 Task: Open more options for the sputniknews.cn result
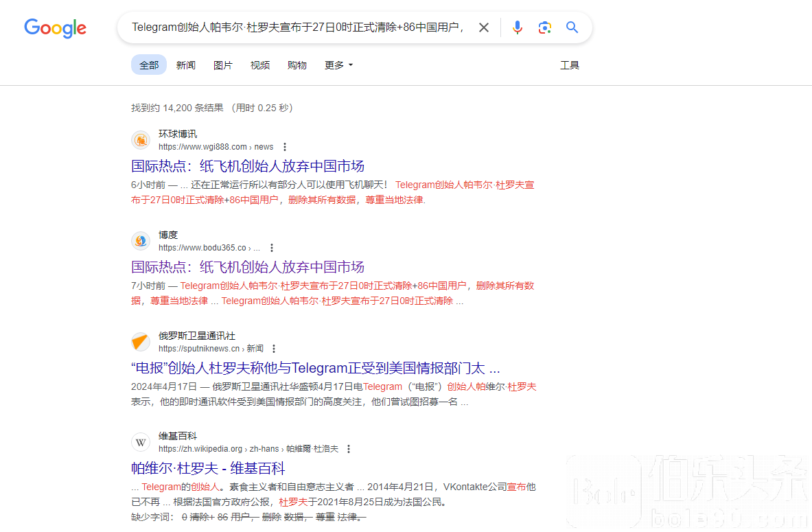(x=274, y=349)
